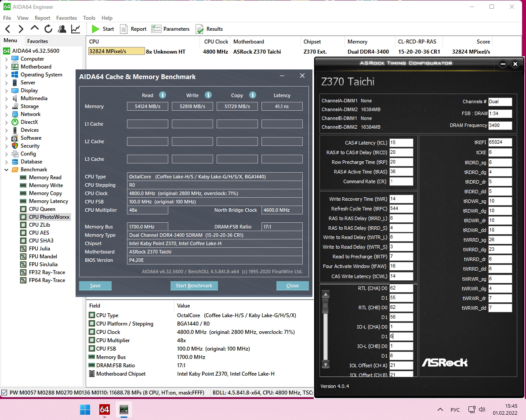
Task: Collapse the Benchmark tree node
Action: pos(6,170)
